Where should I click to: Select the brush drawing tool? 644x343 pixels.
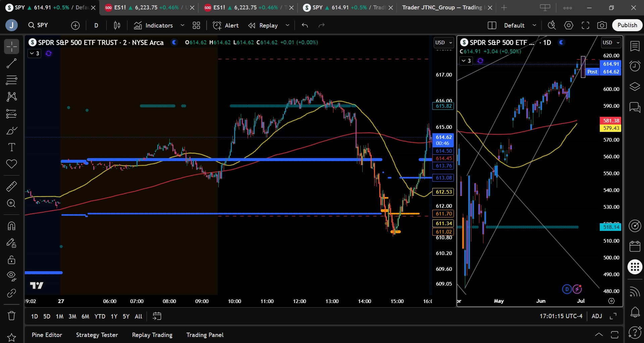tap(11, 131)
